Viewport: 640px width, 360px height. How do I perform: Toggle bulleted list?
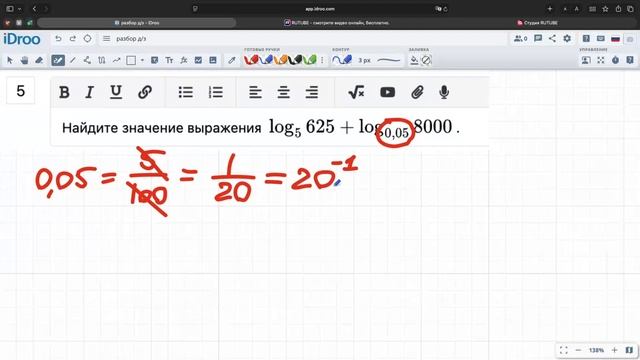(x=186, y=92)
